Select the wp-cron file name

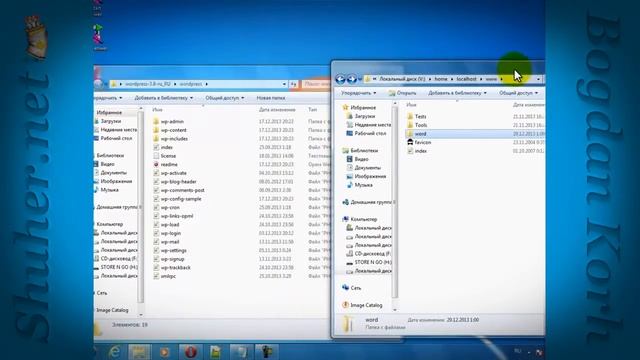click(x=170, y=207)
